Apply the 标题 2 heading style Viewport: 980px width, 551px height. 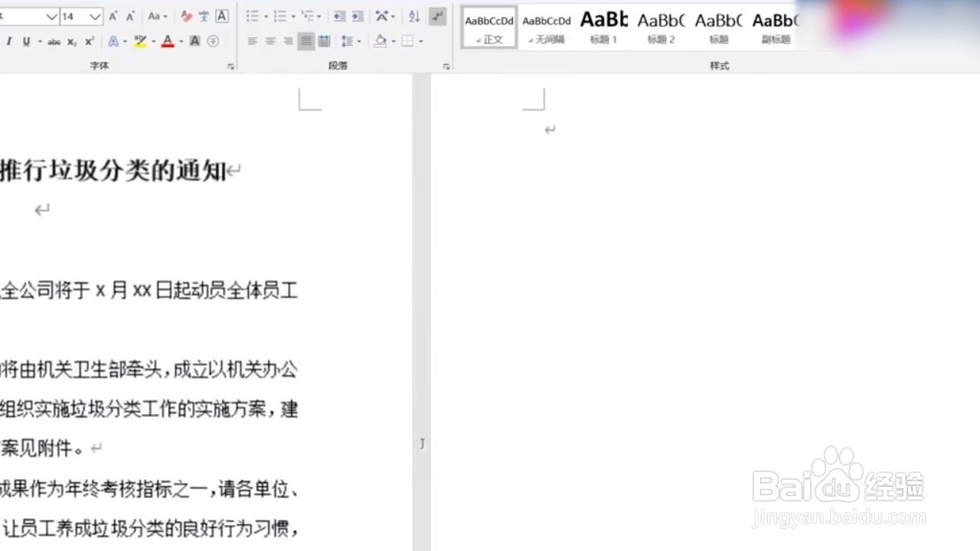(x=661, y=28)
